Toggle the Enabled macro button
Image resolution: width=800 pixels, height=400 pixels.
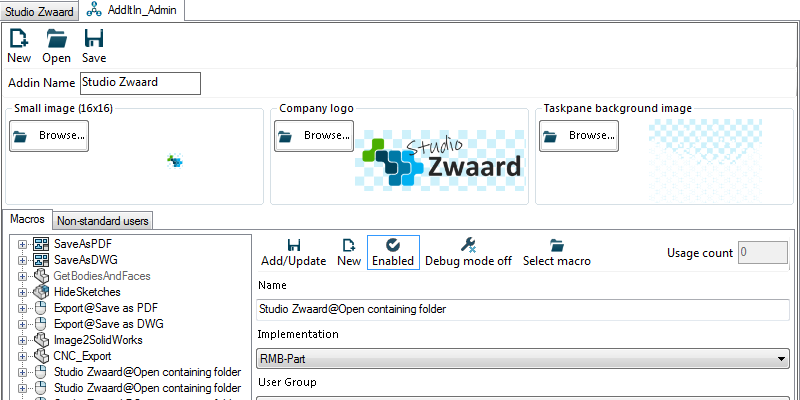click(x=393, y=253)
